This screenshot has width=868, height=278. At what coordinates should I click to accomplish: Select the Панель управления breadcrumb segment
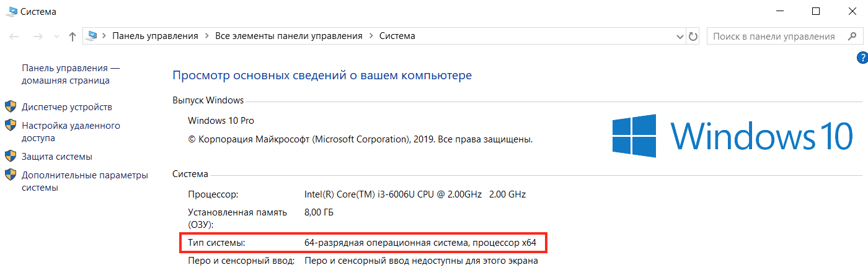point(155,36)
